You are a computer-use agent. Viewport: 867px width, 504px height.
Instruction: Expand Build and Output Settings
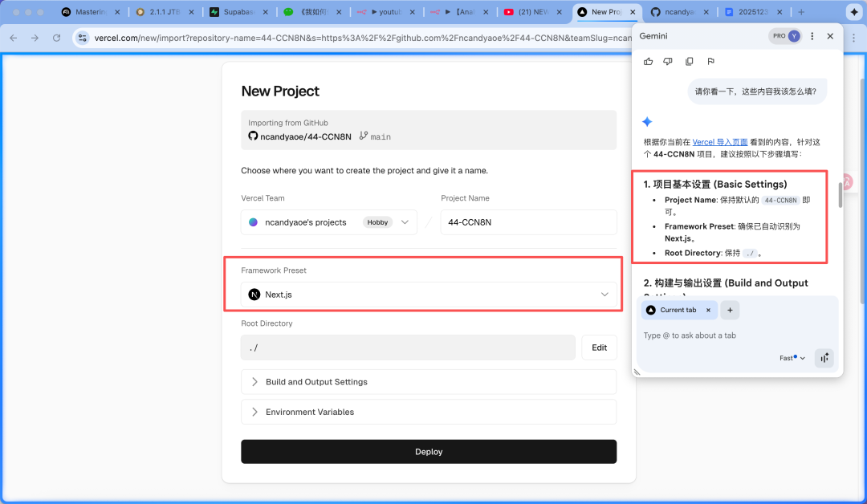coord(429,382)
